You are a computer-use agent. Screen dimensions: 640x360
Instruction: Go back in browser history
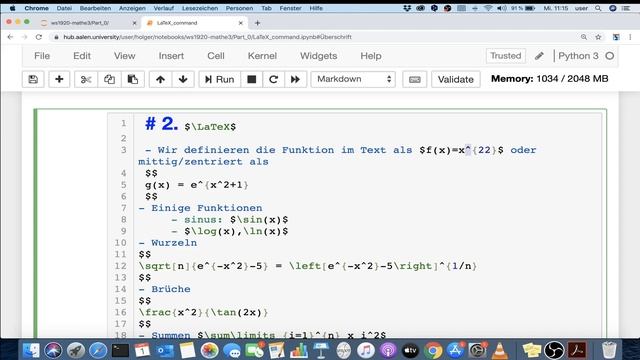[10, 37]
